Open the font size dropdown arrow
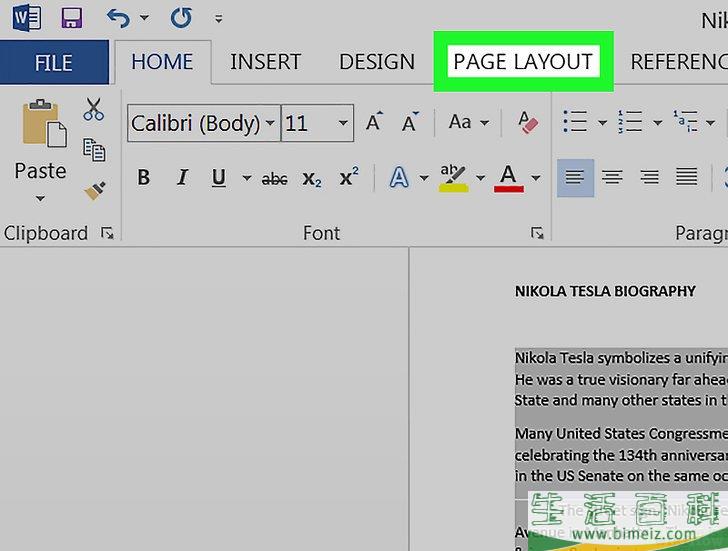The width and height of the screenshot is (728, 551). click(343, 123)
